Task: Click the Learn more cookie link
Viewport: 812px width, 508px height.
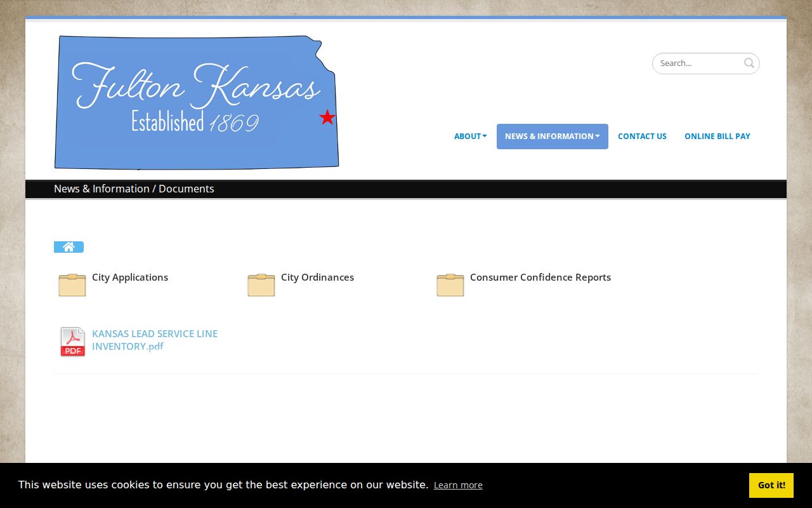Action: pos(458,485)
